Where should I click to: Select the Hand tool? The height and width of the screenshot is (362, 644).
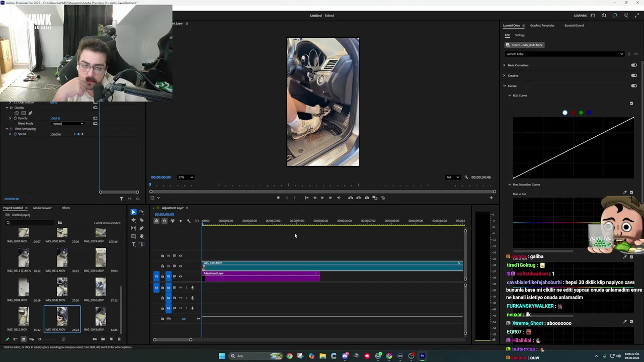click(x=141, y=236)
